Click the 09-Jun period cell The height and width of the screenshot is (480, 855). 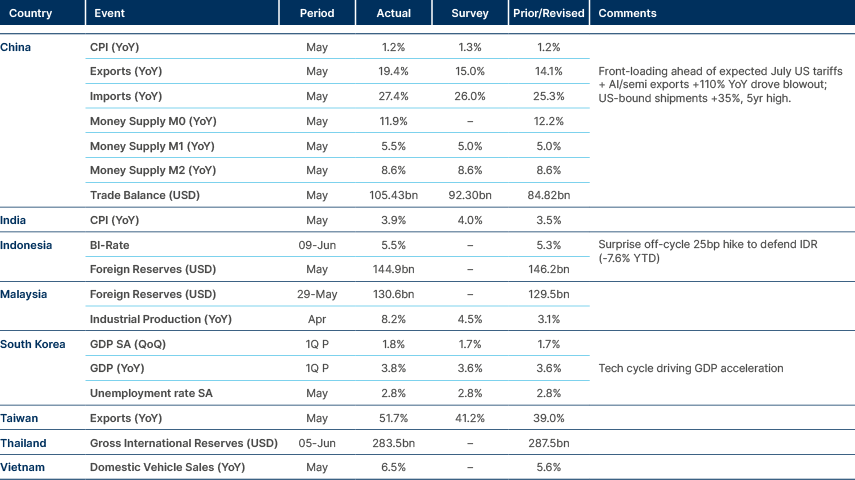[x=317, y=245]
